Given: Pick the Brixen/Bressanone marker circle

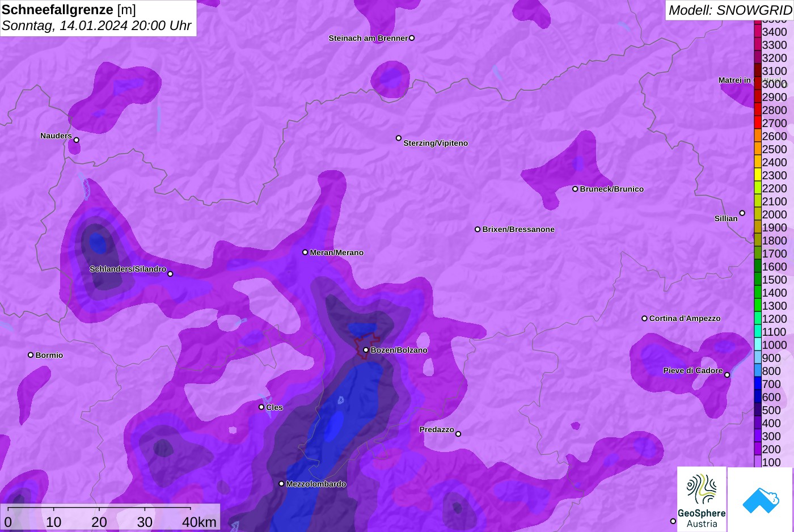Looking at the screenshot, I should tap(478, 229).
